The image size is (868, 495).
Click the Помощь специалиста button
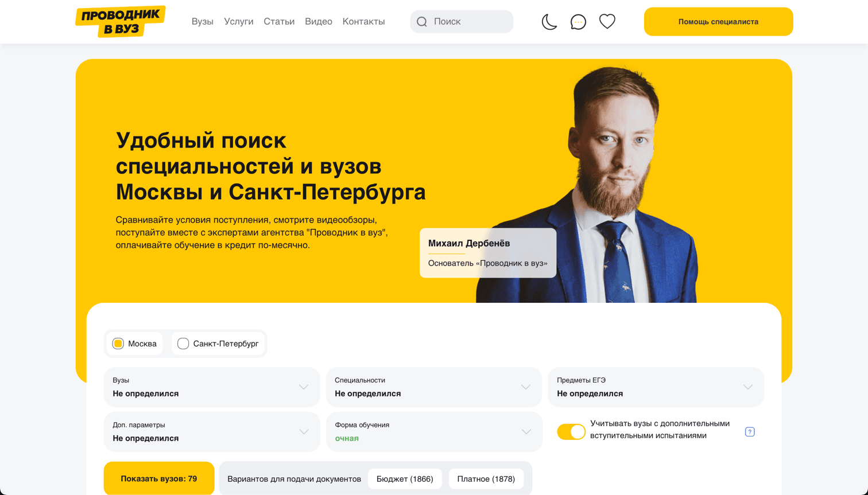pos(718,22)
